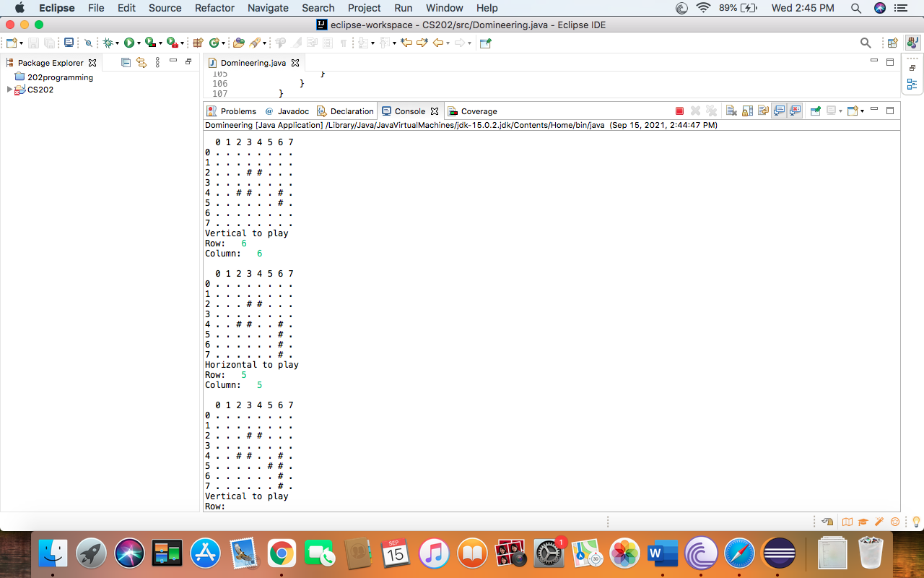924x578 pixels.
Task: Click the Back navigation arrow icon
Action: (x=437, y=43)
